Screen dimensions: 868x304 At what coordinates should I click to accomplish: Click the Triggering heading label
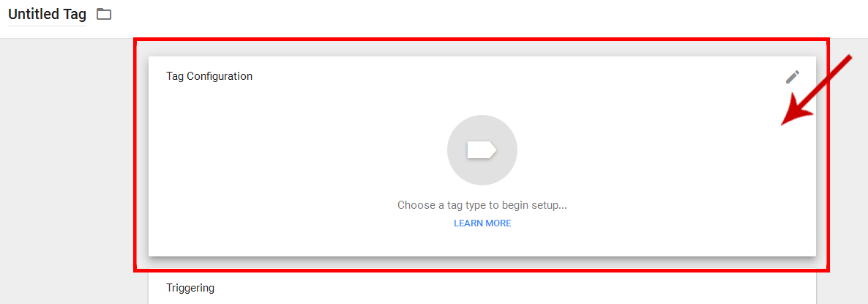[190, 288]
